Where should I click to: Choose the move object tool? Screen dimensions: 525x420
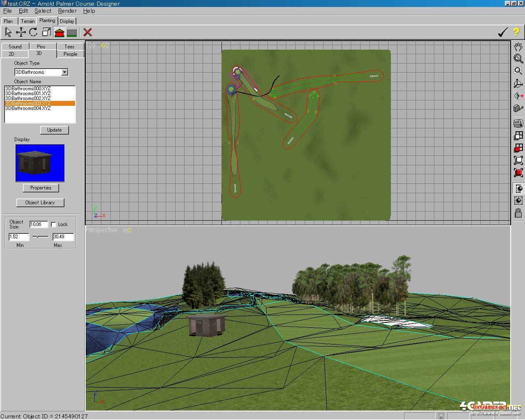click(21, 32)
